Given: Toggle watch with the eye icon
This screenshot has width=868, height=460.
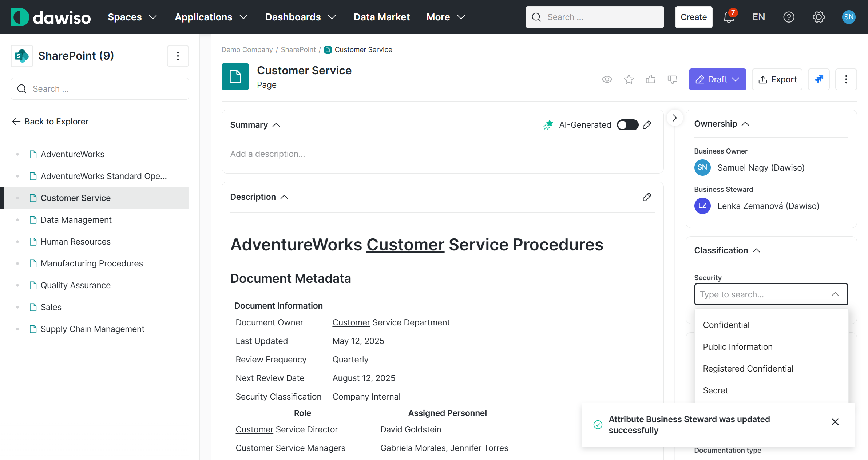Looking at the screenshot, I should tap(607, 79).
